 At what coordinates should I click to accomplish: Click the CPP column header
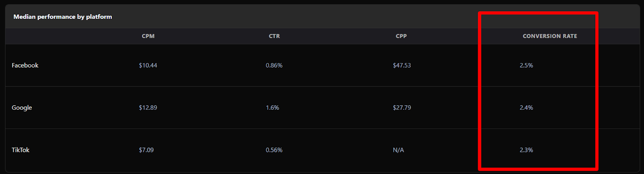pyautogui.click(x=401, y=36)
